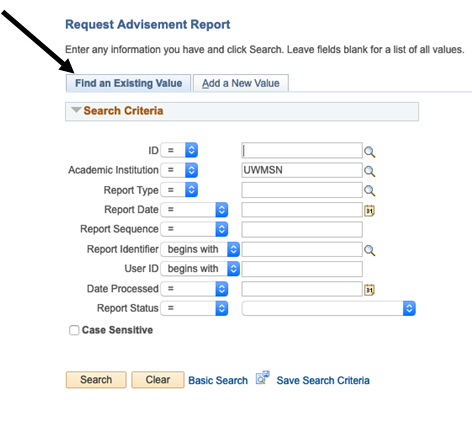Click the Report Sequence input field
The image size is (472, 422).
[x=302, y=230]
